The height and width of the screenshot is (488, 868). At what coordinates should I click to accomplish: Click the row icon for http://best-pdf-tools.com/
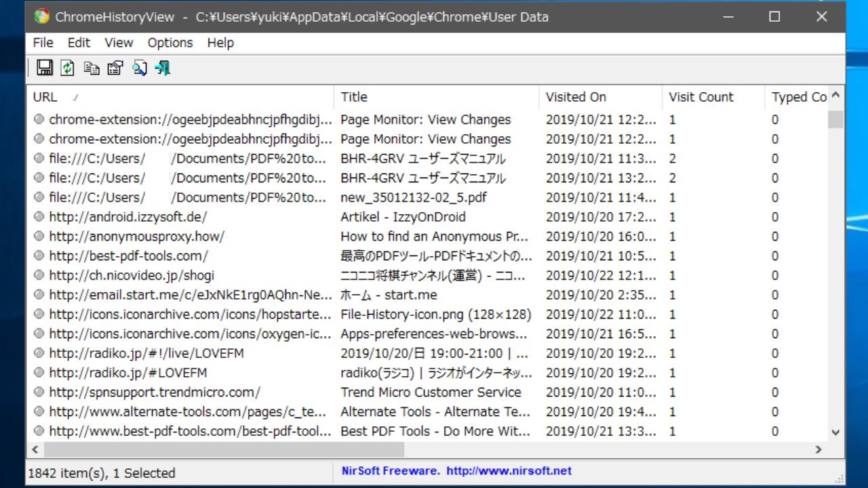pyautogui.click(x=39, y=256)
